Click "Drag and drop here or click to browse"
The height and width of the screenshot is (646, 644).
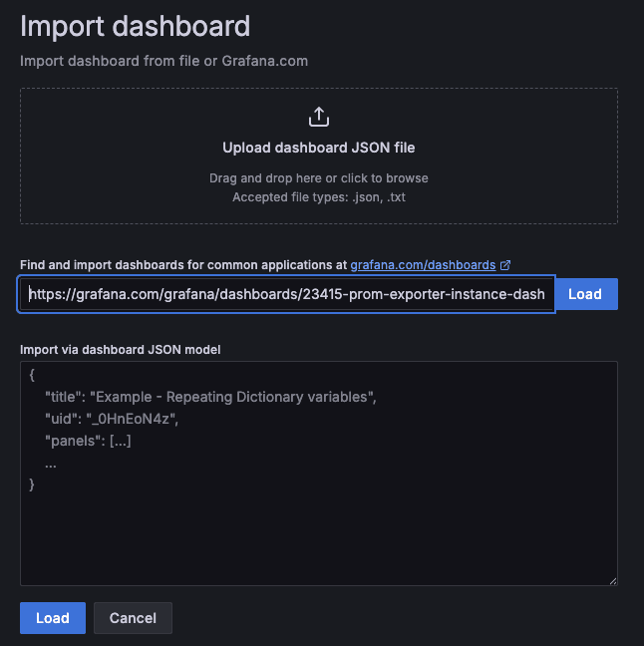coord(319,178)
